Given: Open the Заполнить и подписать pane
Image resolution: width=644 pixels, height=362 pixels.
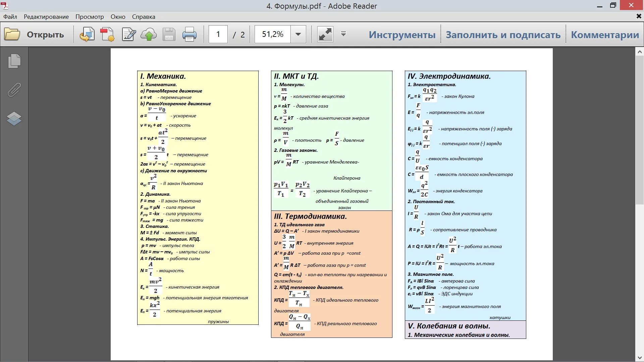Looking at the screenshot, I should [503, 35].
